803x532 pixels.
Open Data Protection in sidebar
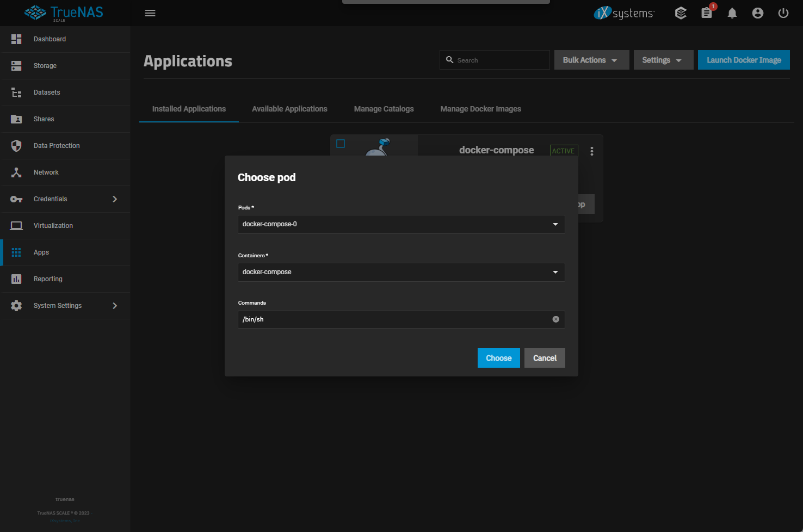65,146
